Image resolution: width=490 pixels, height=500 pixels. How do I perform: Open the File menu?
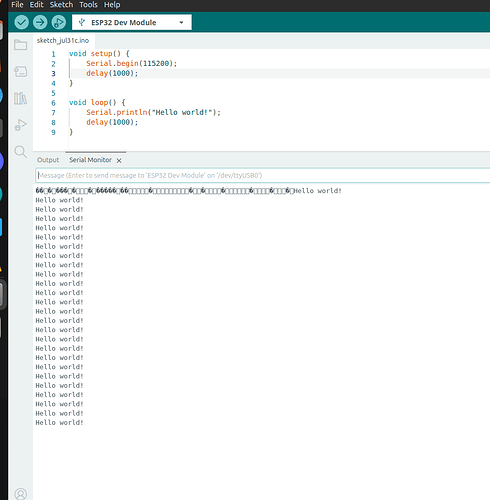[17, 5]
